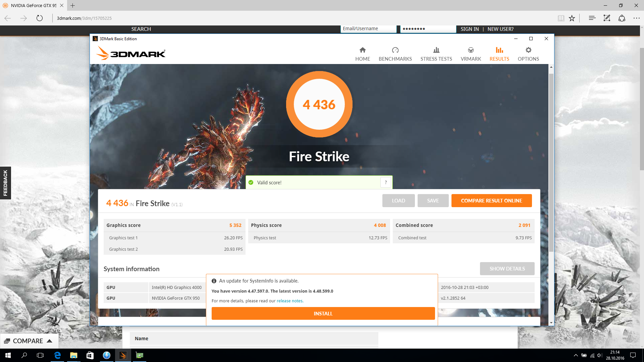This screenshot has height=362, width=644.
Task: Open File Explorer from taskbar
Action: click(x=73, y=355)
